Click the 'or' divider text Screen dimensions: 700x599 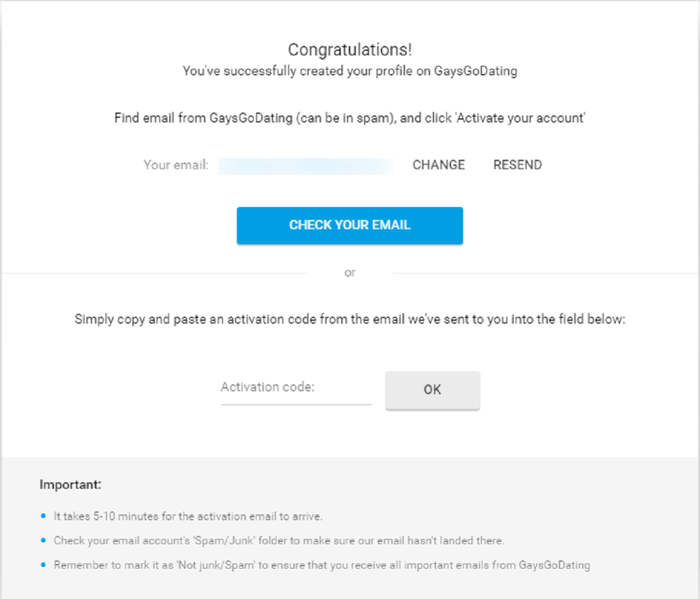click(x=350, y=272)
